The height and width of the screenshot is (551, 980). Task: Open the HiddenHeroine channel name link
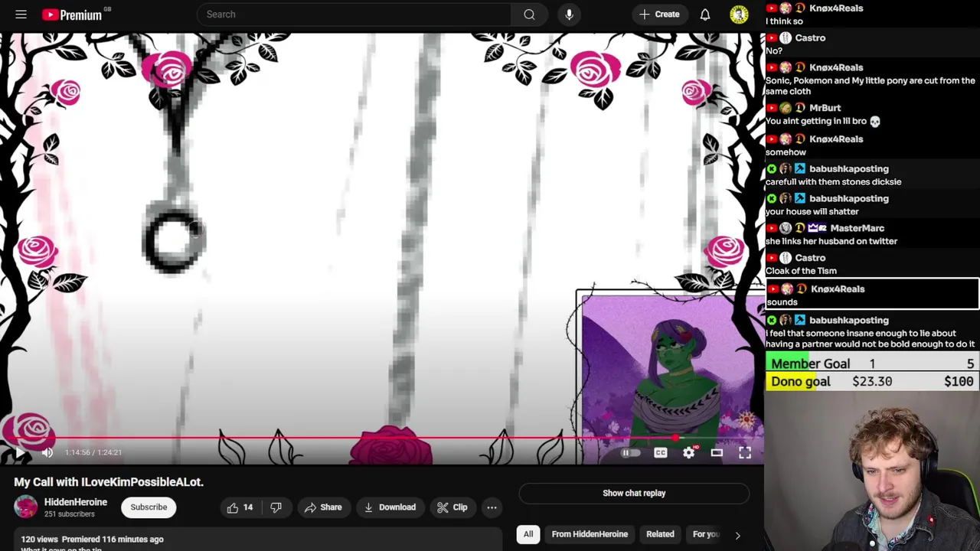(76, 502)
